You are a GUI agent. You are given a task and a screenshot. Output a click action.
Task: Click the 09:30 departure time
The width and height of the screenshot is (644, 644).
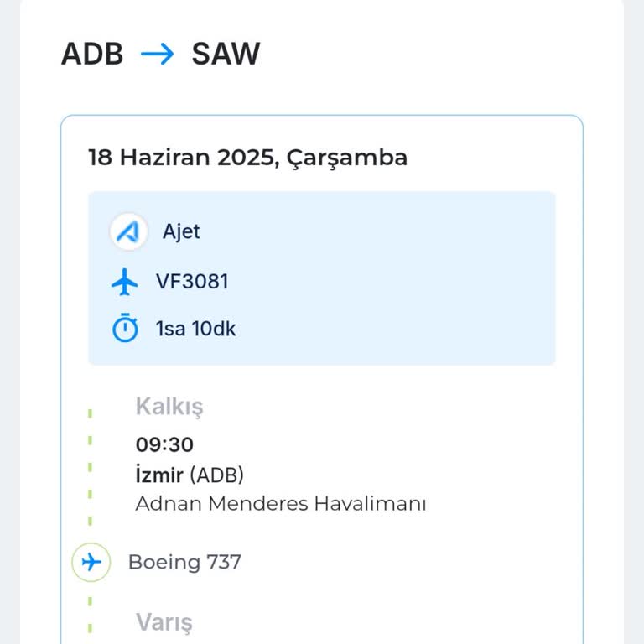[x=164, y=444]
